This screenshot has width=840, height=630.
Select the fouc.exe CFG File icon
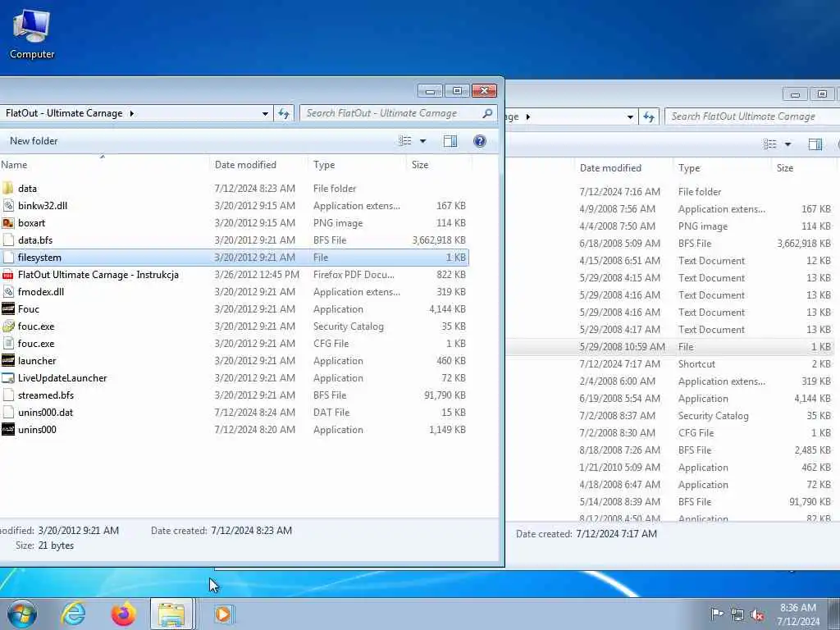(x=8, y=344)
